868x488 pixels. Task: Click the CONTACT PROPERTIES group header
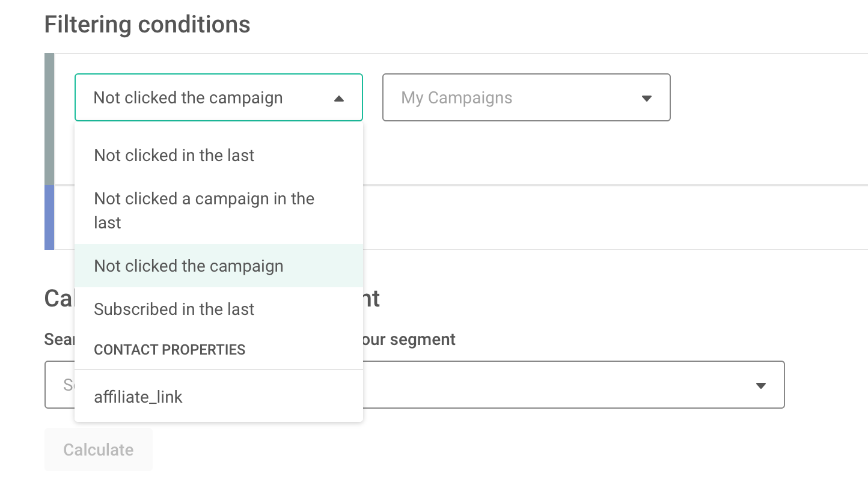tap(170, 350)
